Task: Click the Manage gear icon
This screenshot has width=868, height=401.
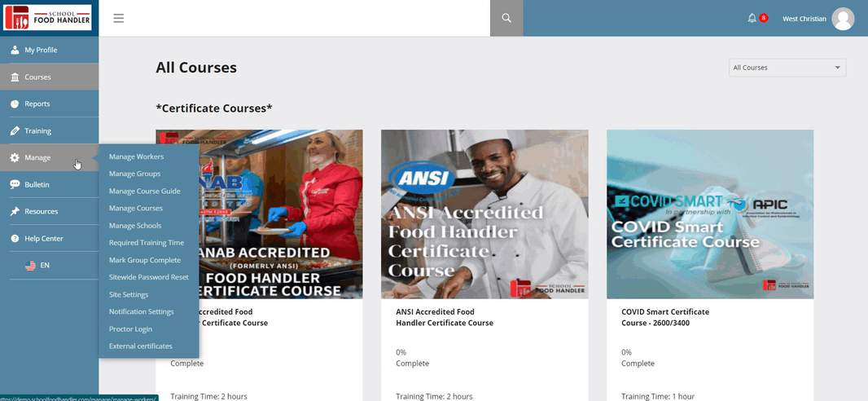Action: pos(15,158)
